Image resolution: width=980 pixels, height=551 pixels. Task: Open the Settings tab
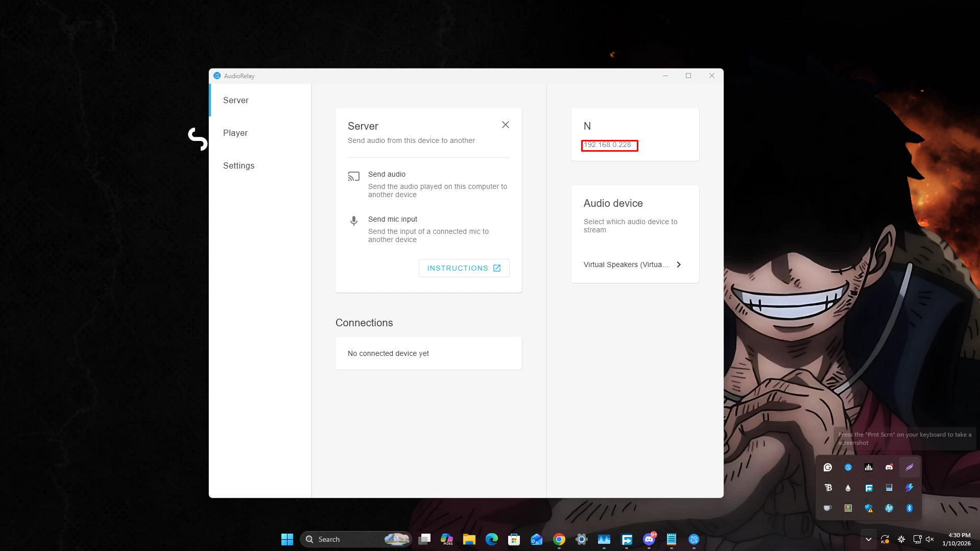[238, 165]
